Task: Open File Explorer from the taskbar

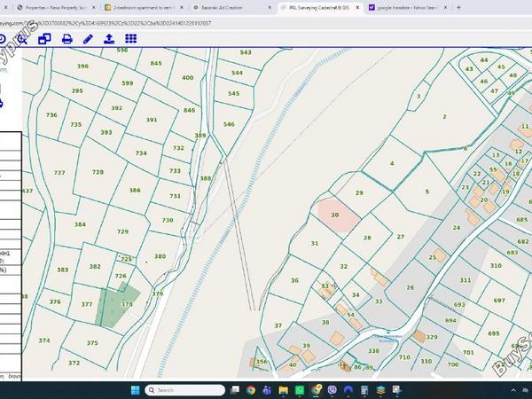Action: (x=284, y=390)
